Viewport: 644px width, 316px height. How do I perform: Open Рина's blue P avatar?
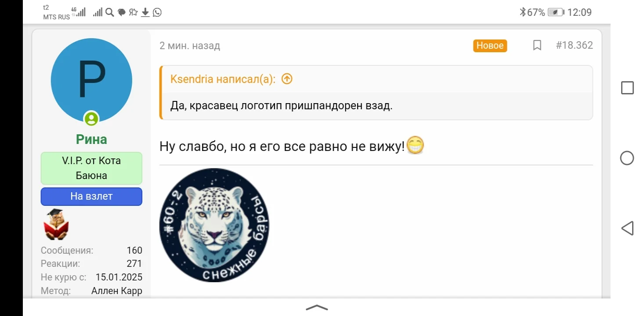tap(91, 80)
